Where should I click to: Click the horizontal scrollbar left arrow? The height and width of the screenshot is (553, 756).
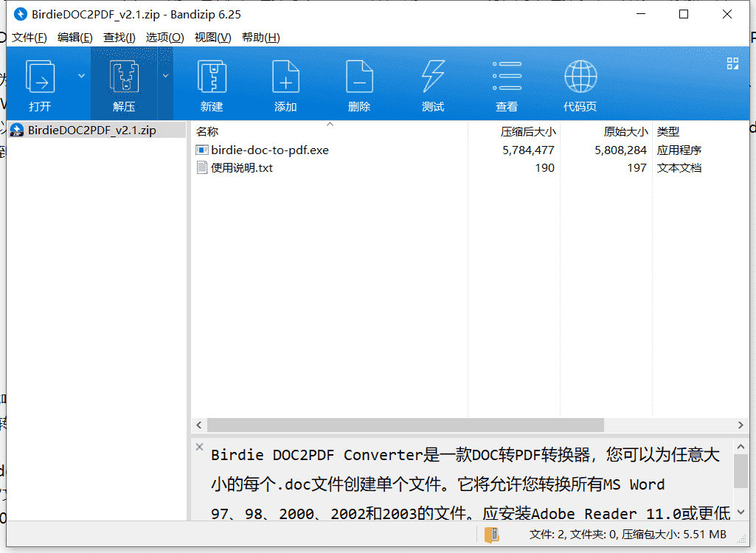(199, 425)
